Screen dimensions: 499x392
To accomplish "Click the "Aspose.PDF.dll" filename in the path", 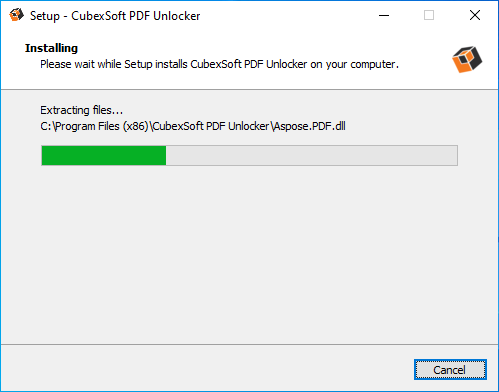I will click(x=309, y=126).
